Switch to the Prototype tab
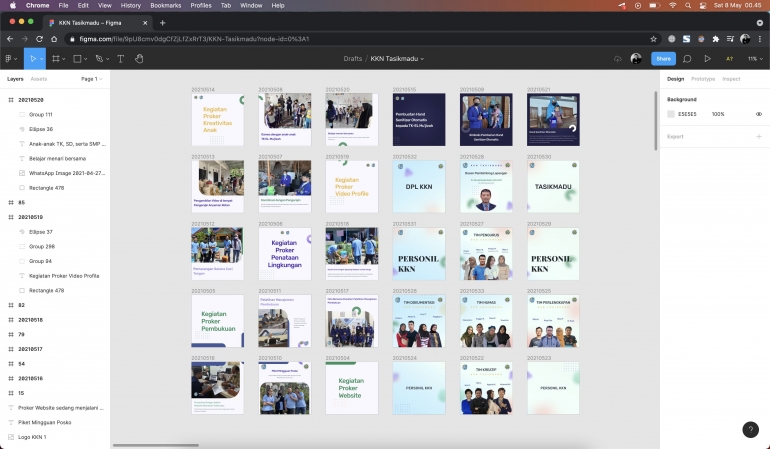The height and width of the screenshot is (449, 770). (703, 79)
